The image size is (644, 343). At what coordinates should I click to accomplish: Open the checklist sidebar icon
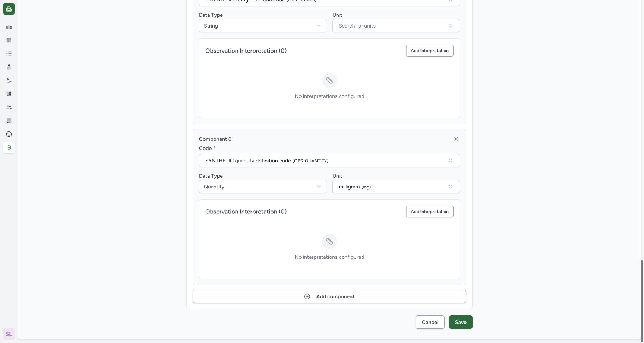pos(9,54)
